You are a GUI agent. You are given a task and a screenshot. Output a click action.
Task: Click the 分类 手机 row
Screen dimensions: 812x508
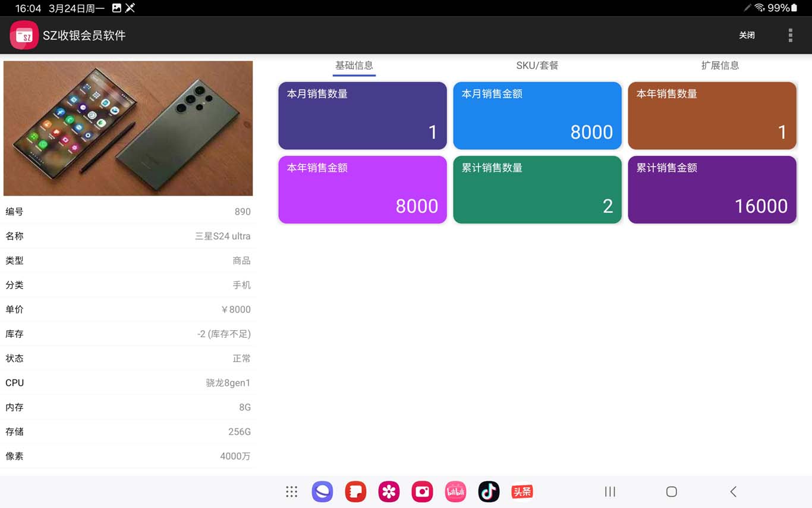[x=128, y=285]
